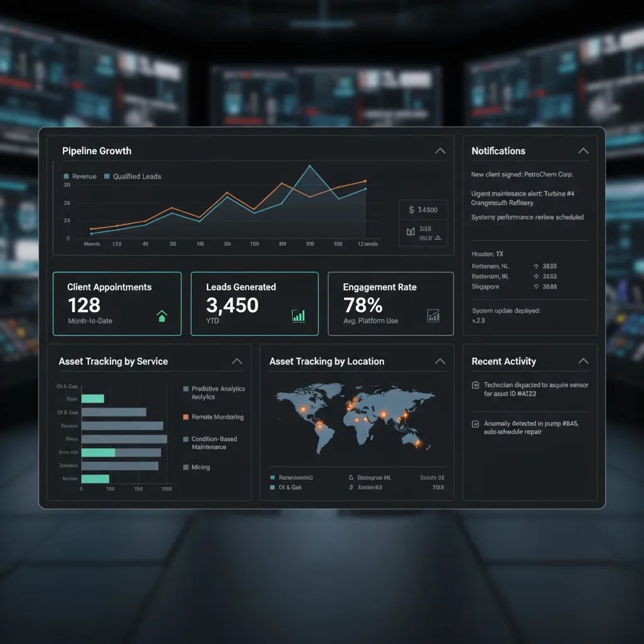Toggle Qualified Leads series in legend

[133, 176]
